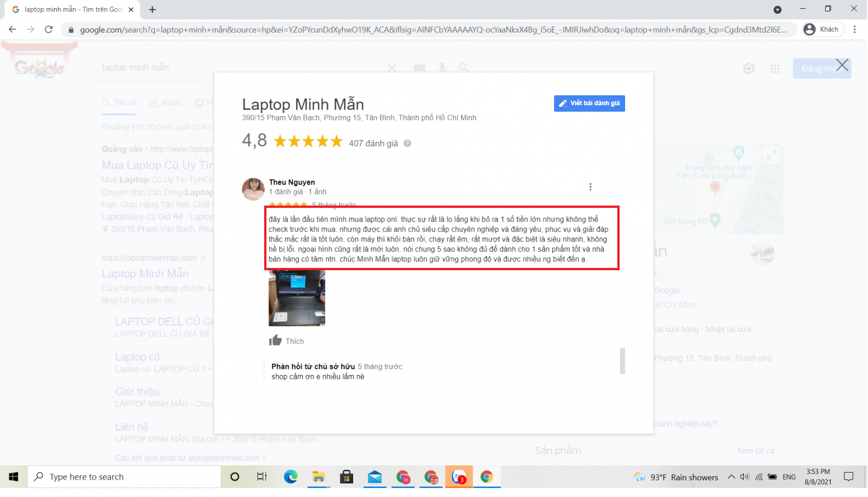Click the help icon next to 407 đánh giá
This screenshot has height=497, width=868.
tap(407, 143)
